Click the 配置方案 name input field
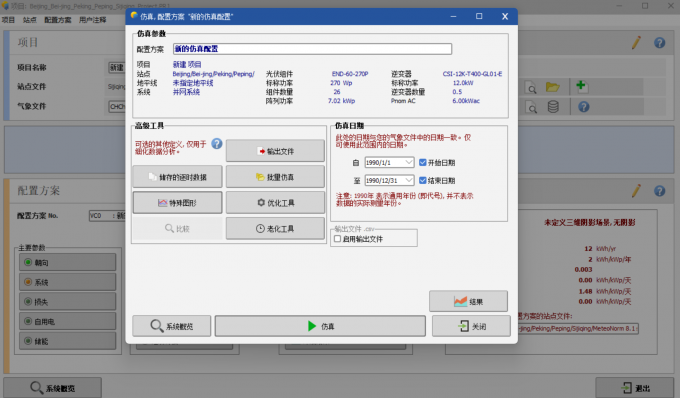This screenshot has height=398, width=680. click(x=312, y=49)
